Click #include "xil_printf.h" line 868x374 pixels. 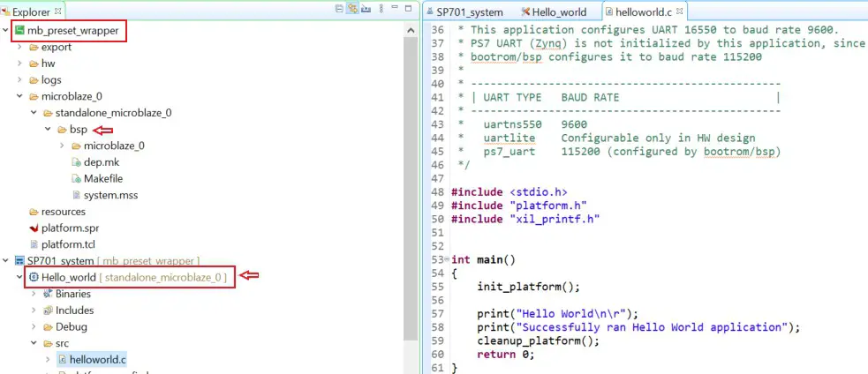[x=526, y=219]
